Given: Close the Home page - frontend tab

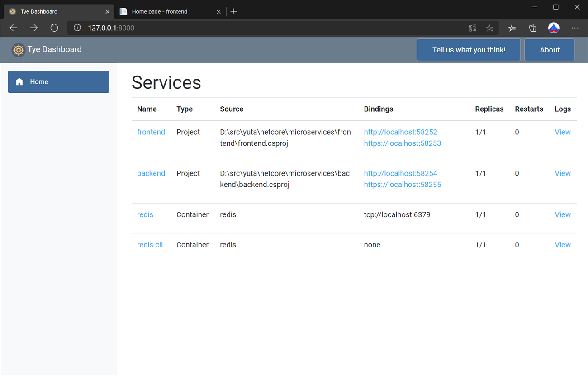Looking at the screenshot, I should [x=219, y=12].
